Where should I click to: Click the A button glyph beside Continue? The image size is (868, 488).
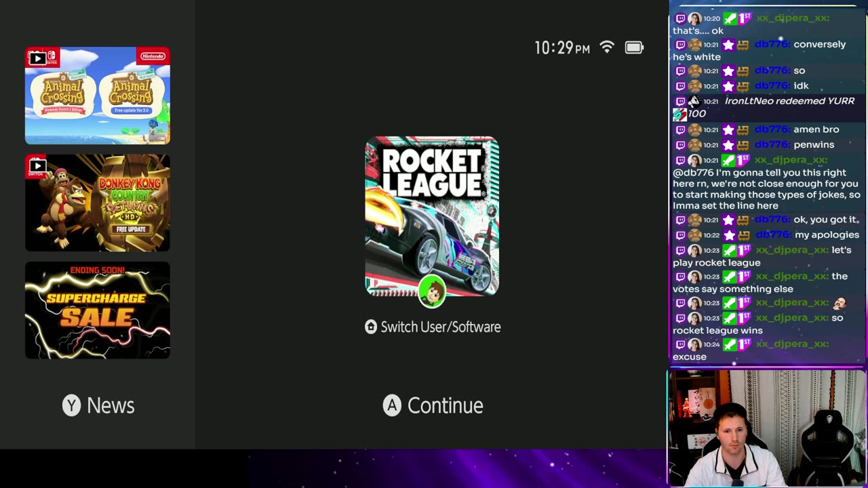tap(392, 405)
